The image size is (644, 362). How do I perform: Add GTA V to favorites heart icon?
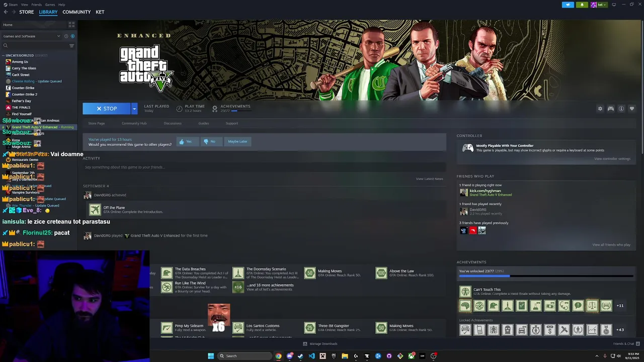[x=632, y=109]
